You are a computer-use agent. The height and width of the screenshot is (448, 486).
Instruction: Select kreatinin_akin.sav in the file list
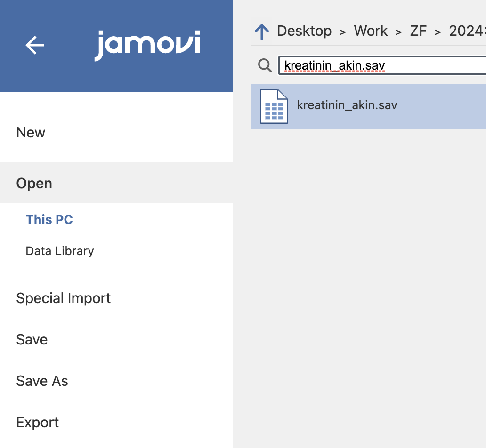coord(369,106)
